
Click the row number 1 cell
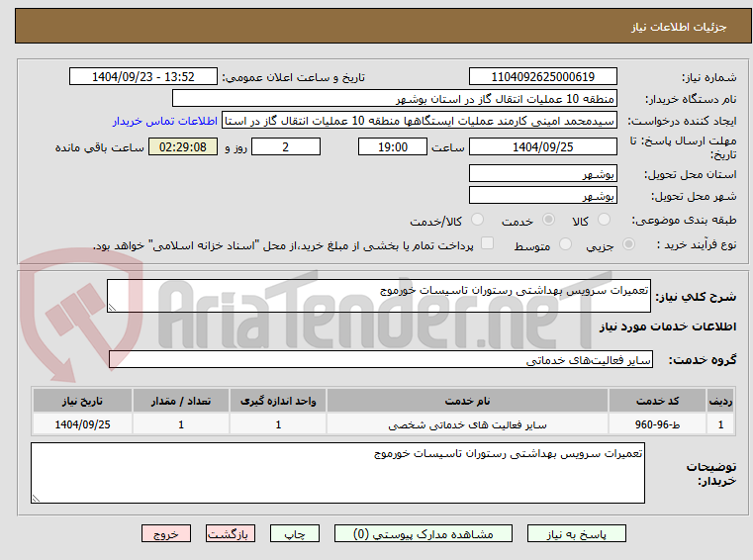[x=720, y=424]
